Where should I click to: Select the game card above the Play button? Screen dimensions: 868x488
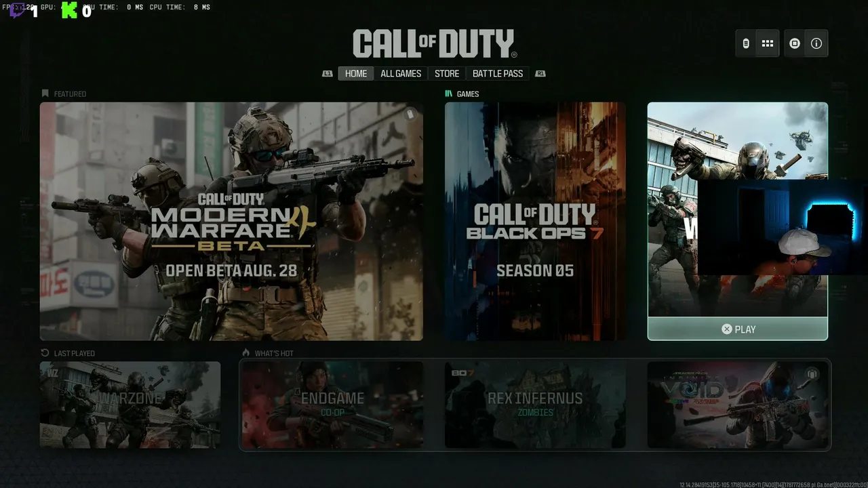tap(738, 209)
